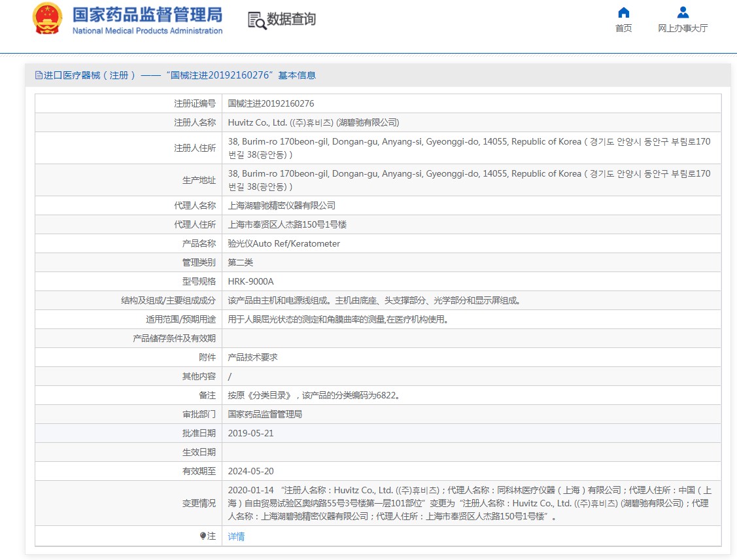Click remark text about 分类编码为6822
This screenshot has width=737, height=560.
tap(313, 395)
